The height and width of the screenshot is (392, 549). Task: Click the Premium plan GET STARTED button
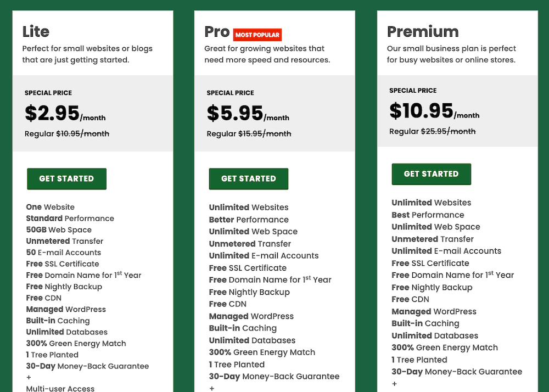coord(431,173)
